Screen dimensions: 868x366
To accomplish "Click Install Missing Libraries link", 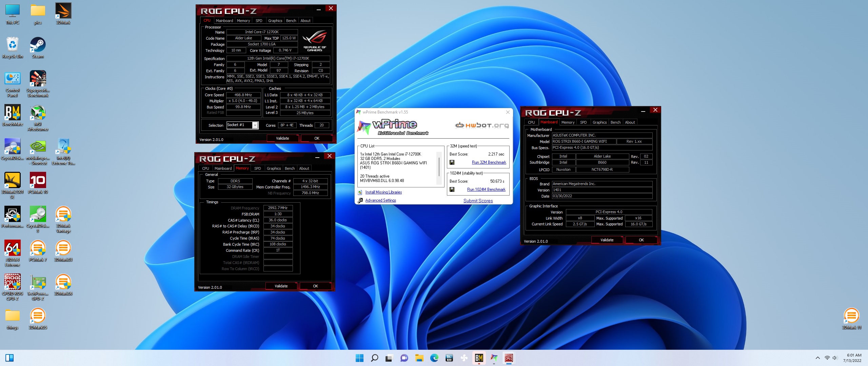I will 383,192.
